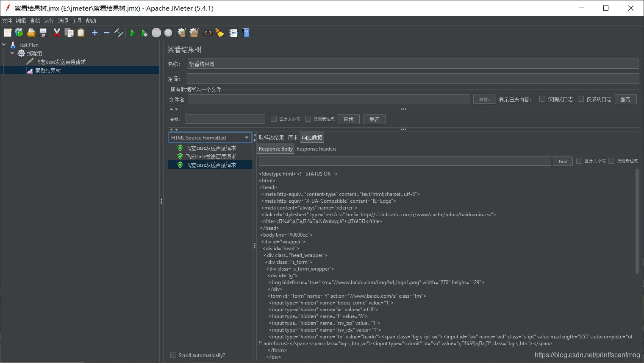The image size is (644, 363).
Task: Click JMeter feather icon in title bar
Action: (x=8, y=8)
